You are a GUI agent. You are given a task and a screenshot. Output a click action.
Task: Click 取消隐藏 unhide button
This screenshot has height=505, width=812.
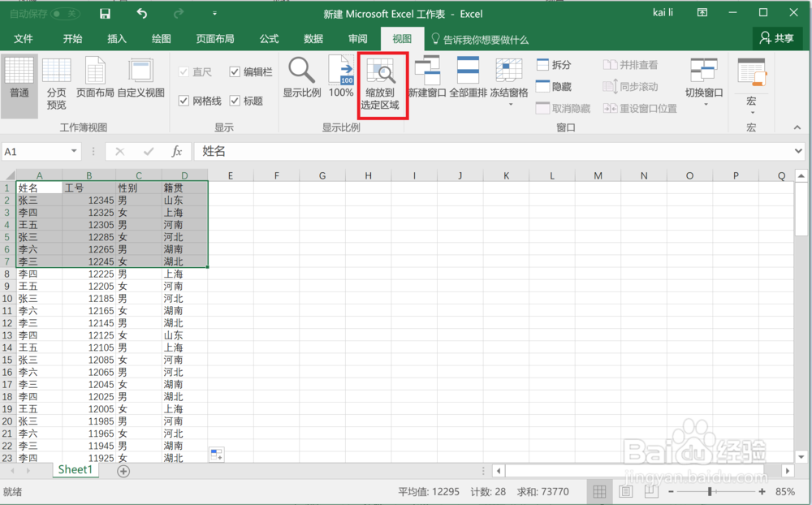click(x=563, y=108)
